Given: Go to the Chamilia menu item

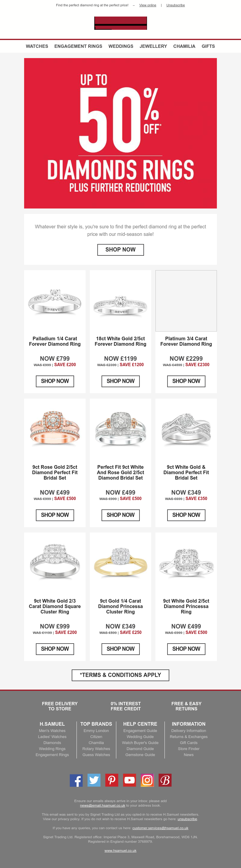Looking at the screenshot, I should tap(184, 46).
